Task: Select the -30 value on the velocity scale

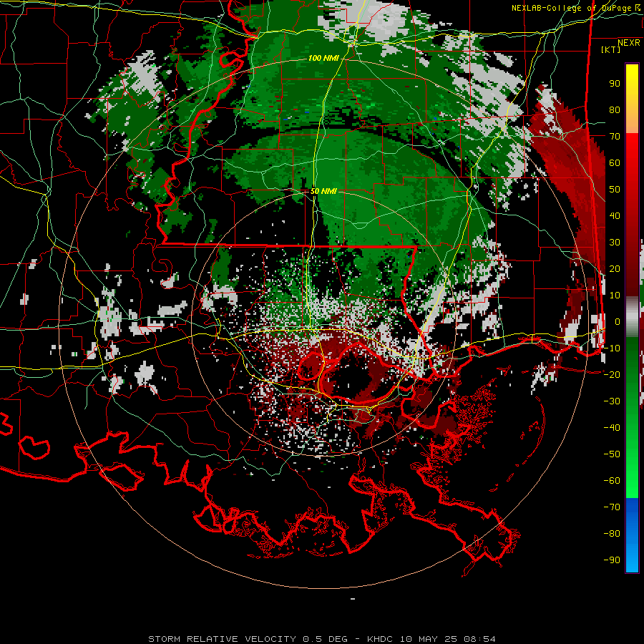Action: pos(612,401)
